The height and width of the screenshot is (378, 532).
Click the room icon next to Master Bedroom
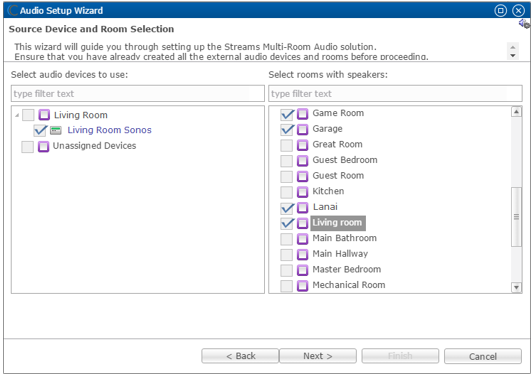[x=302, y=270]
